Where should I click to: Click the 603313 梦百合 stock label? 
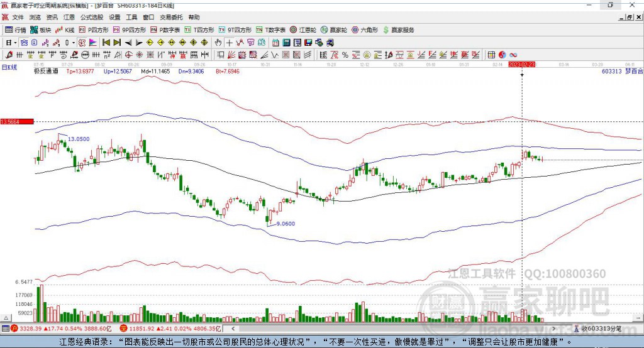pyautogui.click(x=622, y=72)
